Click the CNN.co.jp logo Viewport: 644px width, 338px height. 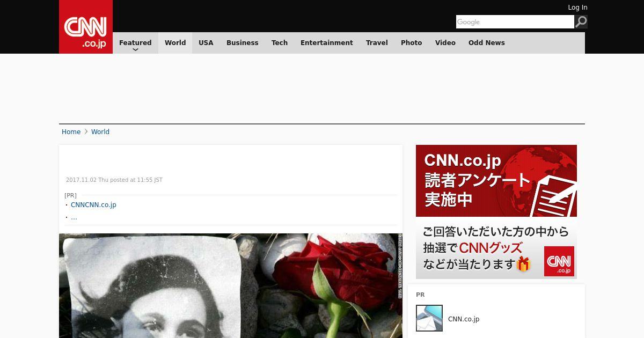pyautogui.click(x=86, y=27)
